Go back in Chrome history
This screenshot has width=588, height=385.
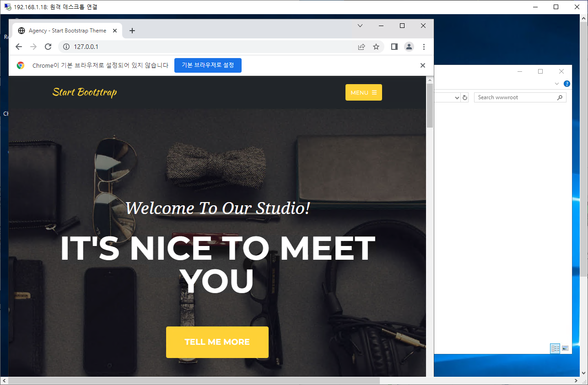pyautogui.click(x=19, y=47)
